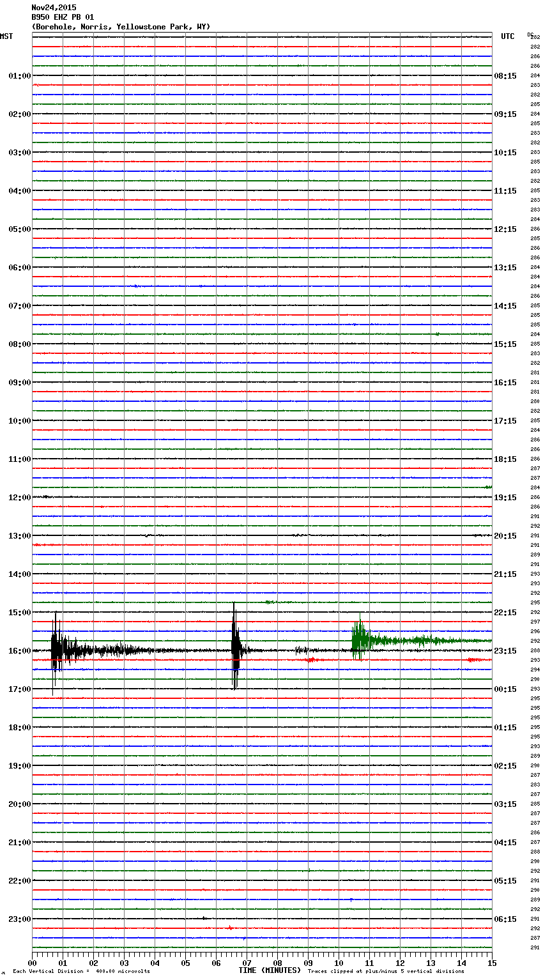Click the 08:15 UTC time label
Image resolution: width=543 pixels, height=980 pixels.
pyautogui.click(x=505, y=76)
